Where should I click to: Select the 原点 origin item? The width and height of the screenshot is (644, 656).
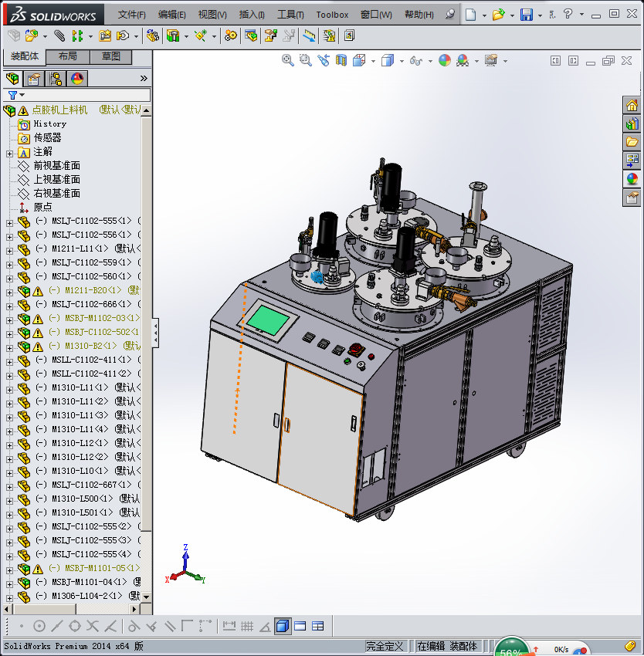pos(42,207)
